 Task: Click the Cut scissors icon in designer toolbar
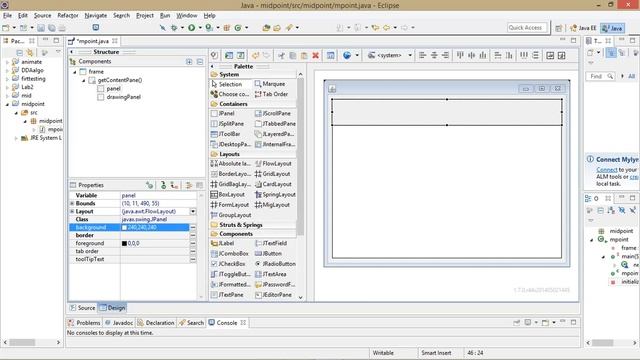(281, 56)
